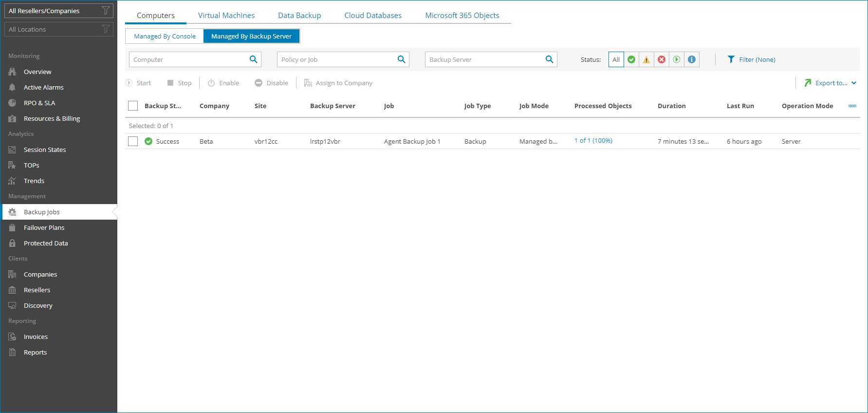This screenshot has height=413, width=868.
Task: Filter jobs by Running status
Action: click(677, 59)
